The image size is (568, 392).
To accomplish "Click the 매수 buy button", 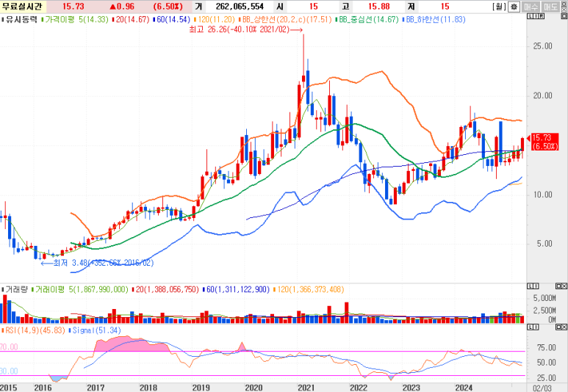I will pyautogui.click(x=531, y=7).
